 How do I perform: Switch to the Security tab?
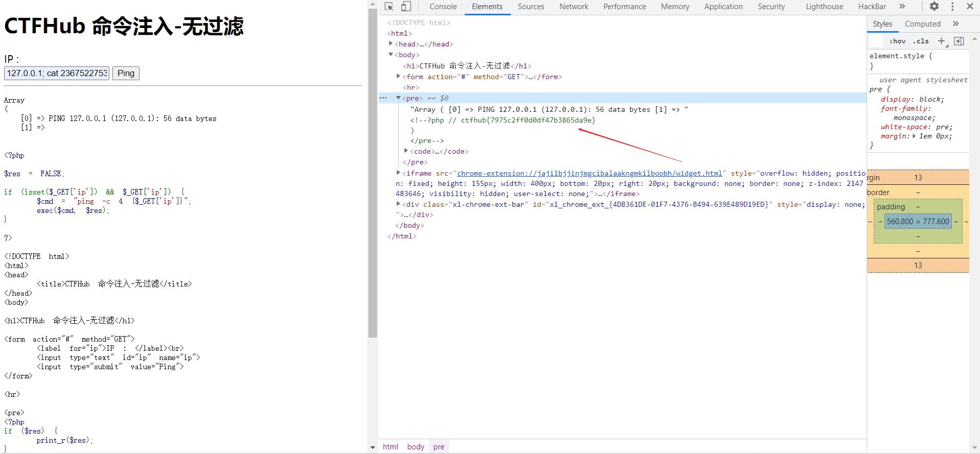771,7
